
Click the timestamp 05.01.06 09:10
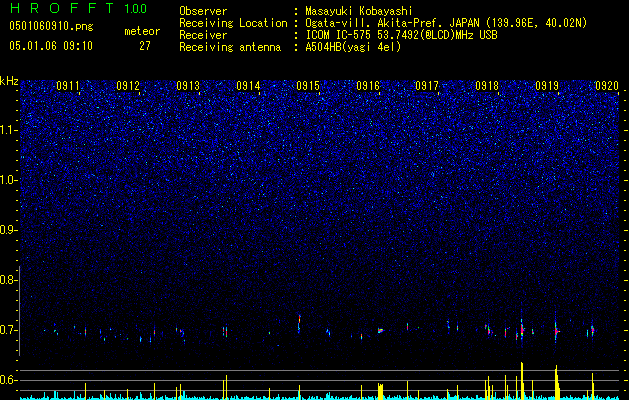point(51,46)
